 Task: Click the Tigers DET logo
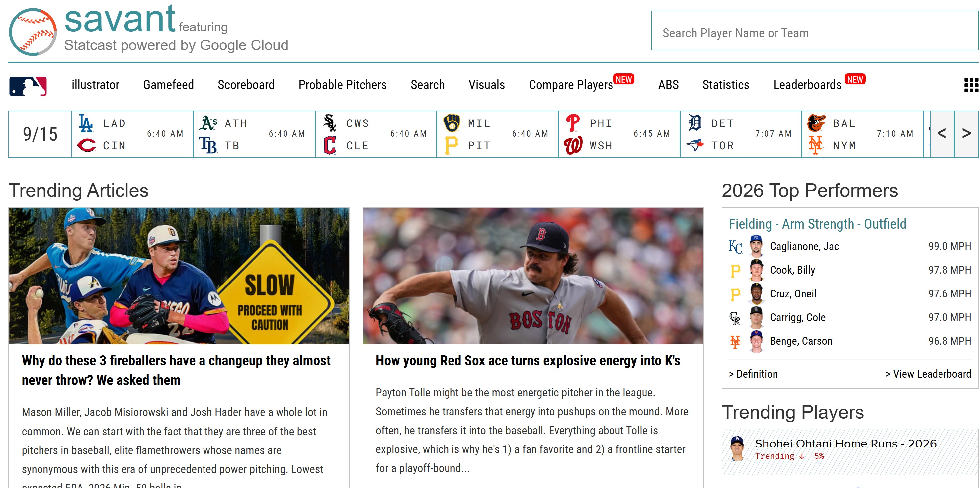point(695,123)
